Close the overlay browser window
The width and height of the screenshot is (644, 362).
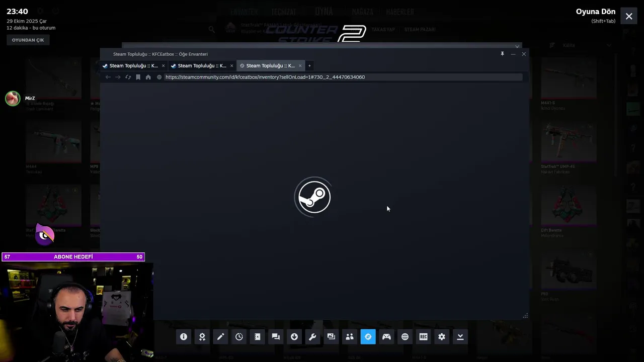[524, 54]
